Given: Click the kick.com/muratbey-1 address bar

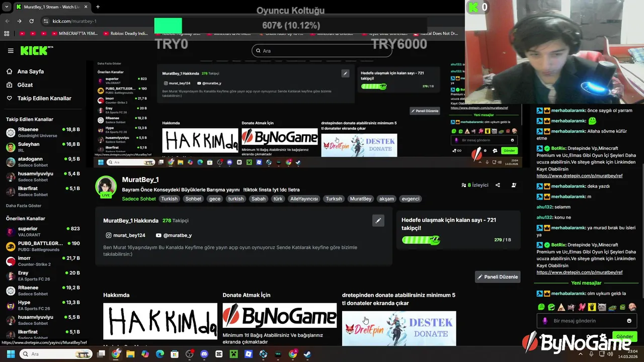Looking at the screenshot, I should (74, 21).
